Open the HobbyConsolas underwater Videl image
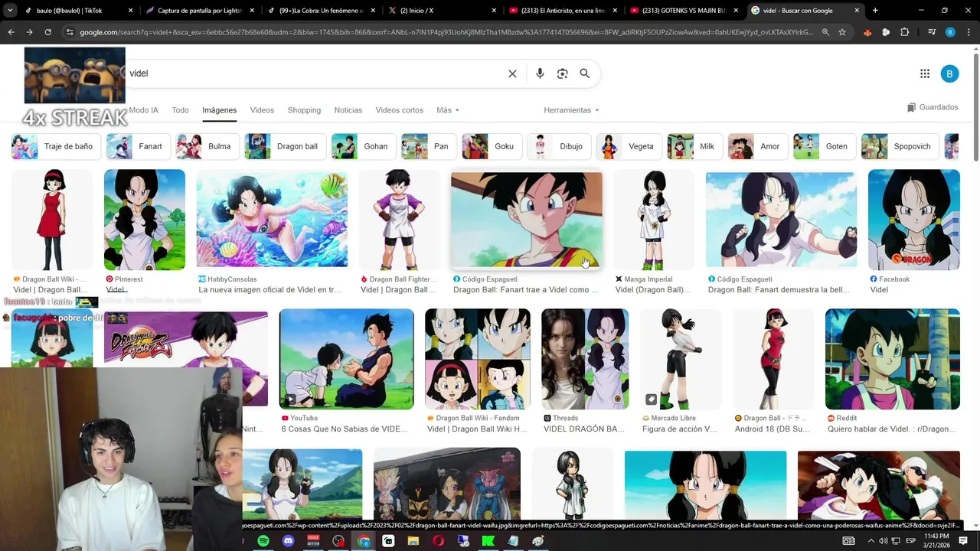The image size is (980, 551). pos(272,219)
